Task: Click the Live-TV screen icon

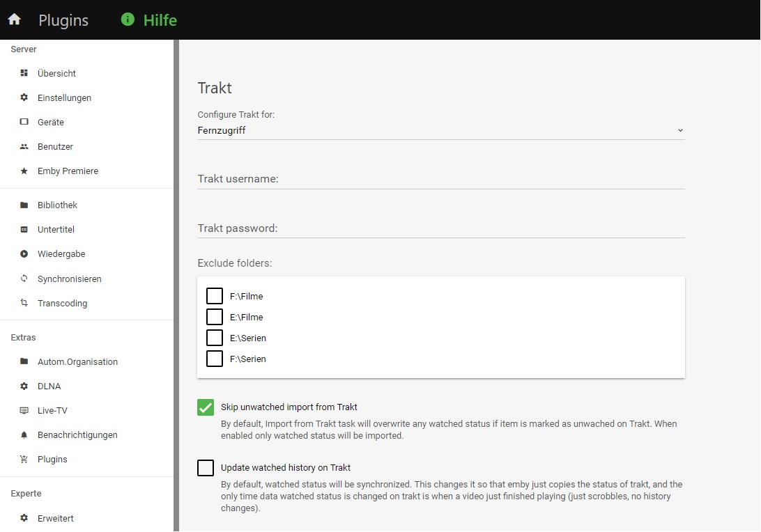Action: click(x=24, y=410)
